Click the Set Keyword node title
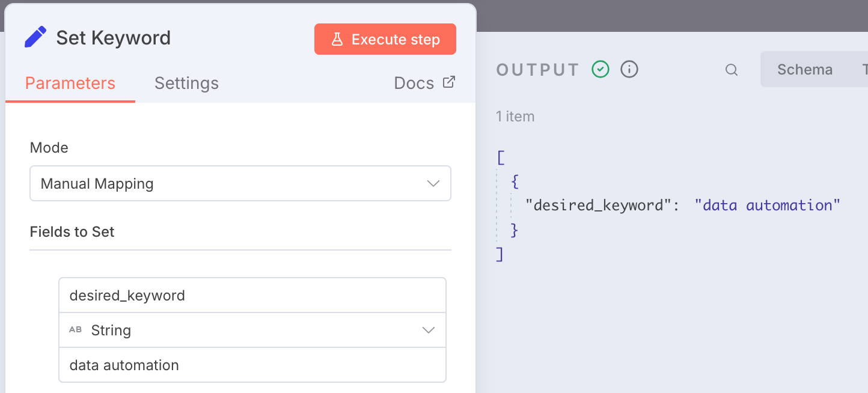This screenshot has width=868, height=393. (114, 38)
